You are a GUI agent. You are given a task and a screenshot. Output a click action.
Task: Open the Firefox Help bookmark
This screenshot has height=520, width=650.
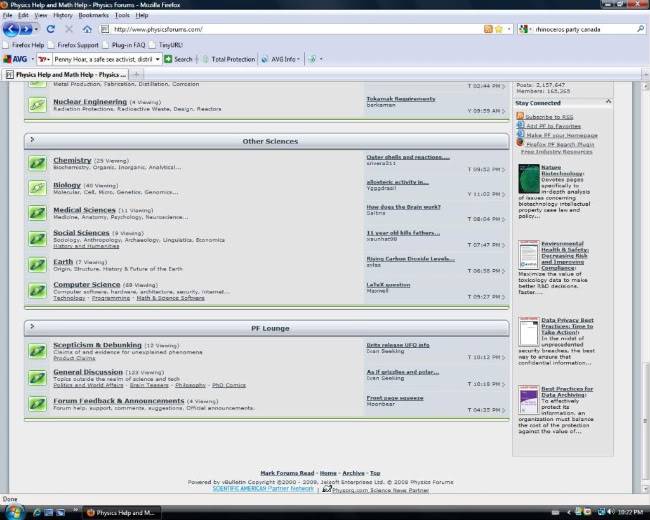tap(24, 45)
